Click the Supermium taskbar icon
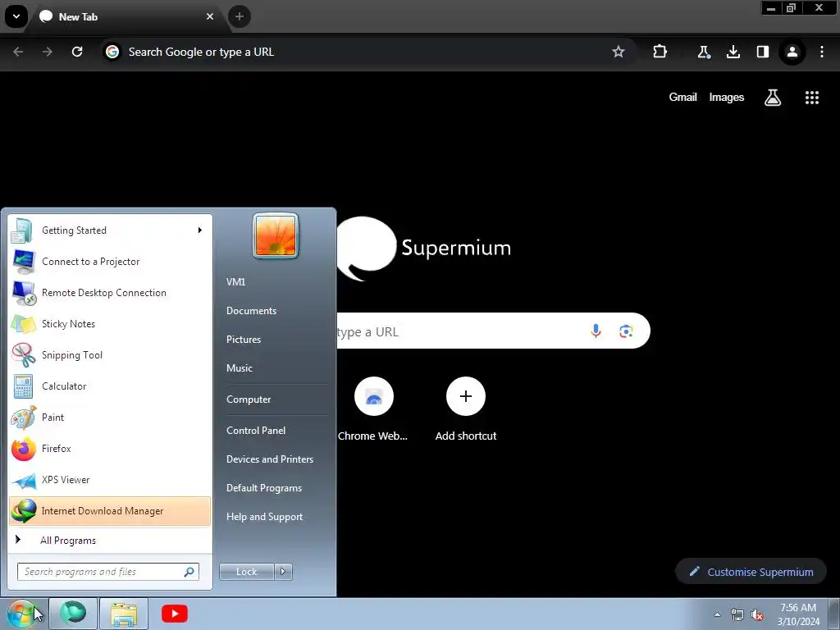 (73, 614)
